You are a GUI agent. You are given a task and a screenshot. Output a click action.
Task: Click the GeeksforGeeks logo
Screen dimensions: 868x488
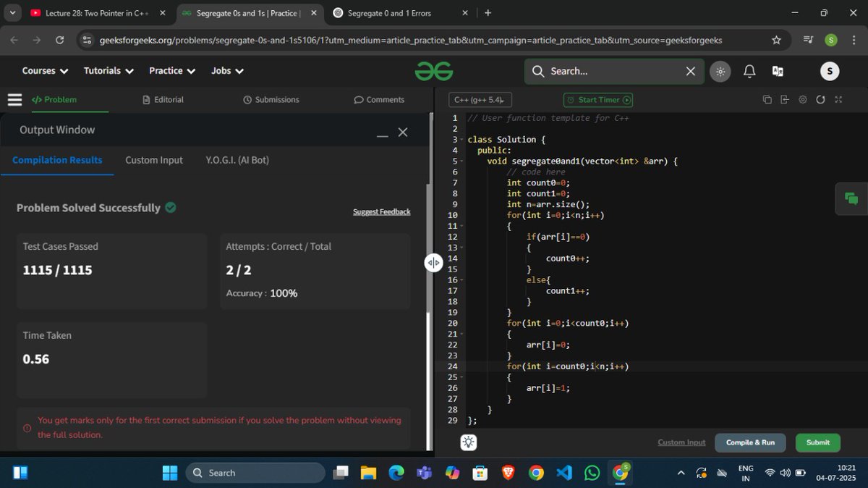434,71
